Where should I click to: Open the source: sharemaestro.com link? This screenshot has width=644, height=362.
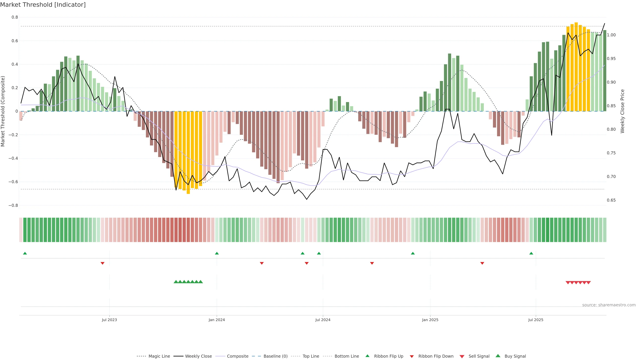(609, 305)
